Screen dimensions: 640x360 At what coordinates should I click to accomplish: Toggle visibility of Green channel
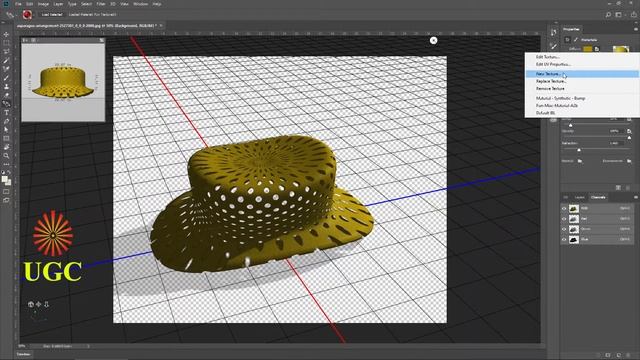click(564, 229)
